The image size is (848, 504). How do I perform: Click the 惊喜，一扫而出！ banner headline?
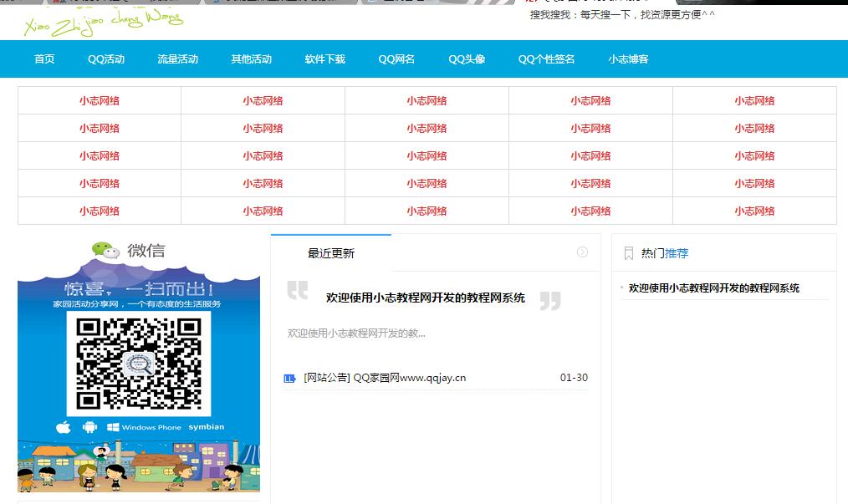(x=139, y=288)
